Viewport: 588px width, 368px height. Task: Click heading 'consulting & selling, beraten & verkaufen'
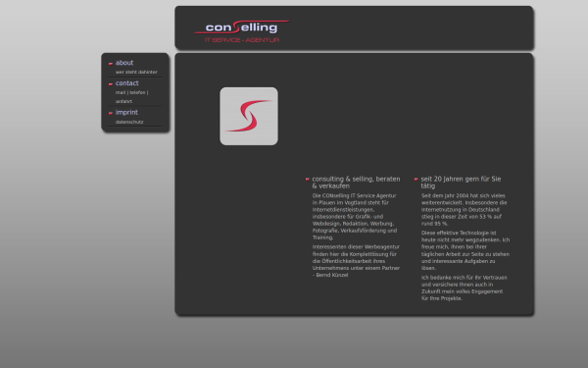coord(357,183)
